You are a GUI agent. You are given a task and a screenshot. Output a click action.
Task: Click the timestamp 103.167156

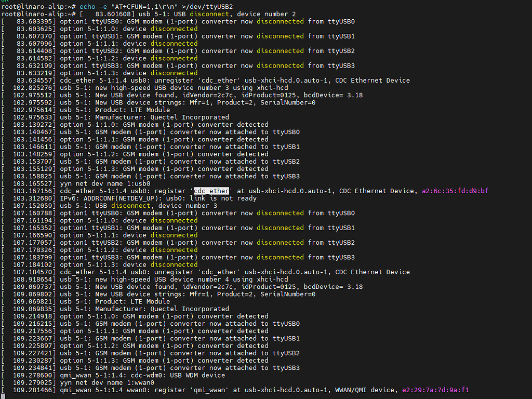tap(34, 191)
